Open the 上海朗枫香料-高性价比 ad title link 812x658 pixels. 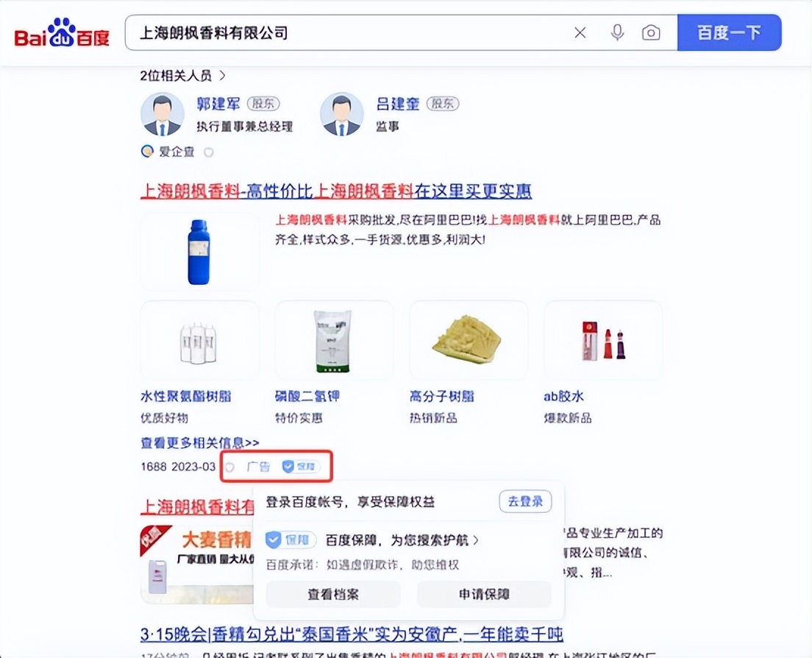pos(336,191)
